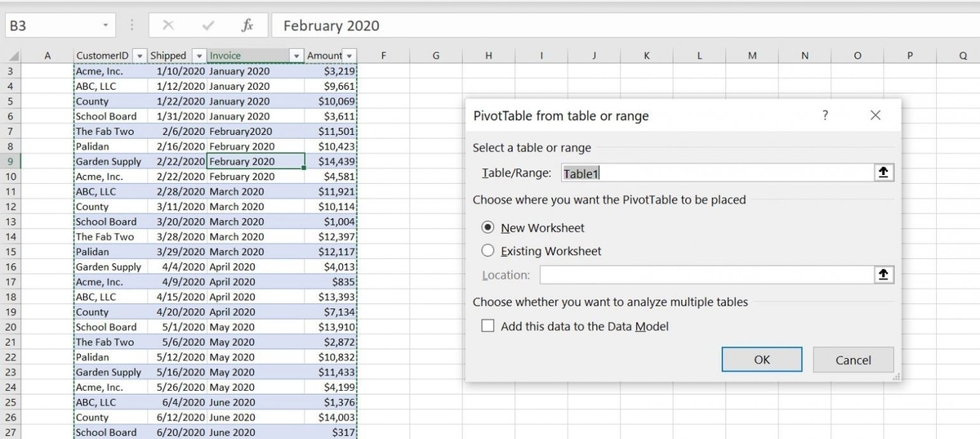This screenshot has height=439, width=980.
Task: Select the Garden Supply cell in row 9
Action: click(108, 161)
